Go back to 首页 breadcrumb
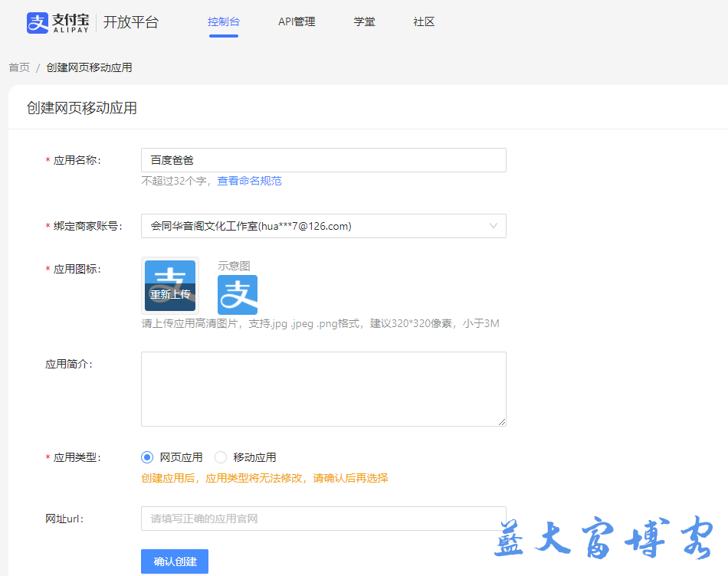Viewport: 728px width, 576px height. [x=19, y=67]
